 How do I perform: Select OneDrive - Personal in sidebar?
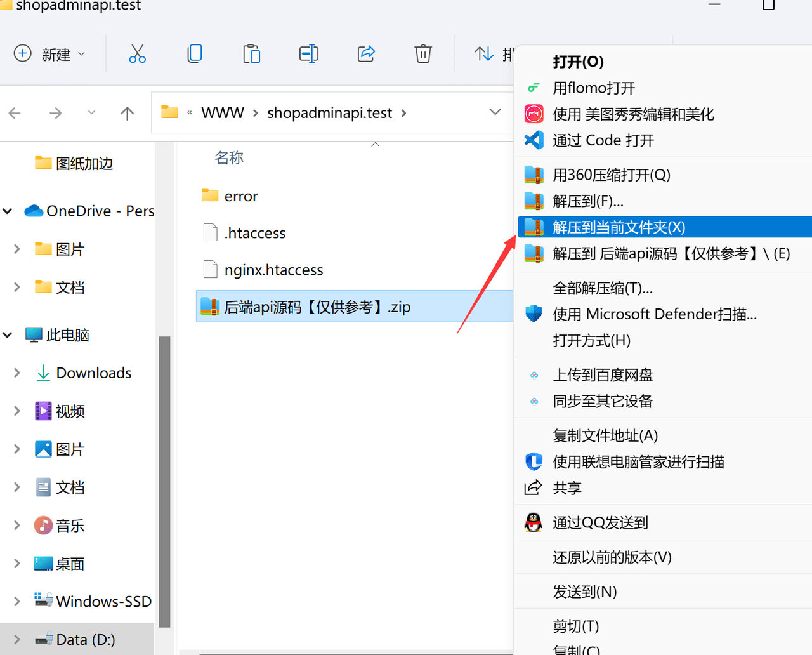(x=89, y=211)
